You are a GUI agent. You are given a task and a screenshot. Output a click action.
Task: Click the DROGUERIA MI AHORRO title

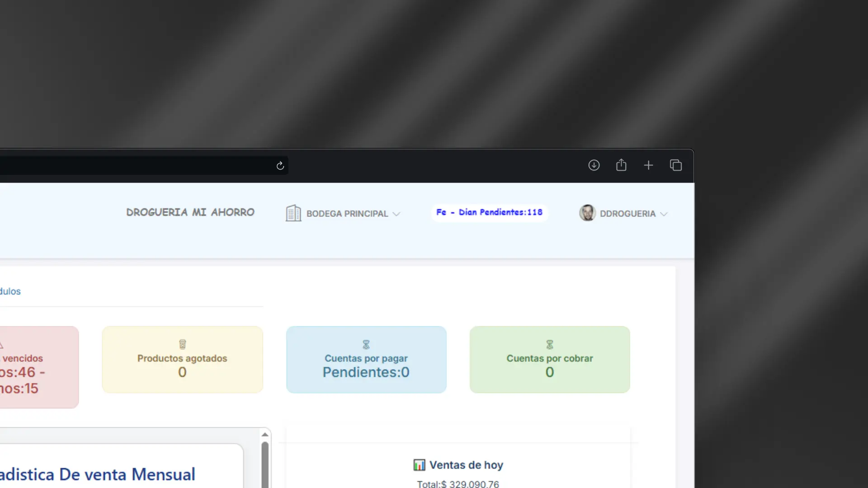[x=190, y=212]
